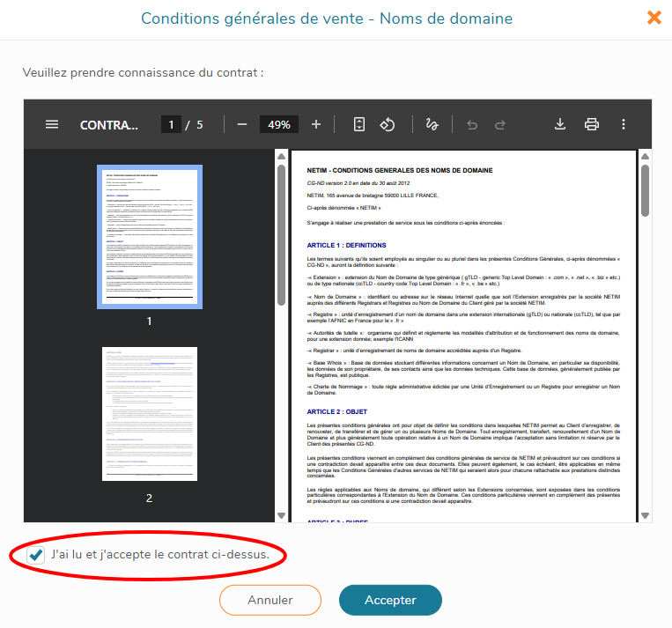Viewport: 672px width, 628px height.
Task: Click the zoom in plus icon
Action: [x=316, y=124]
